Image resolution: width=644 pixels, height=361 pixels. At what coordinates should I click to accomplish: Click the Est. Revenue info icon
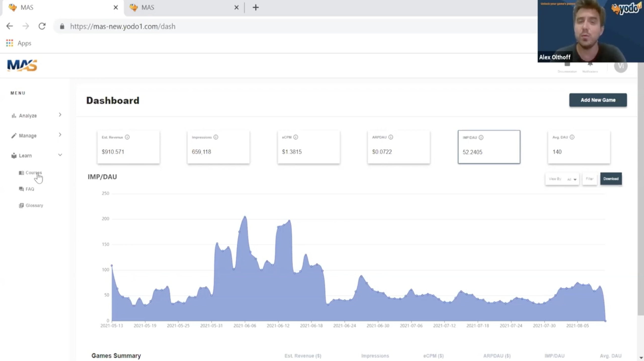point(127,137)
